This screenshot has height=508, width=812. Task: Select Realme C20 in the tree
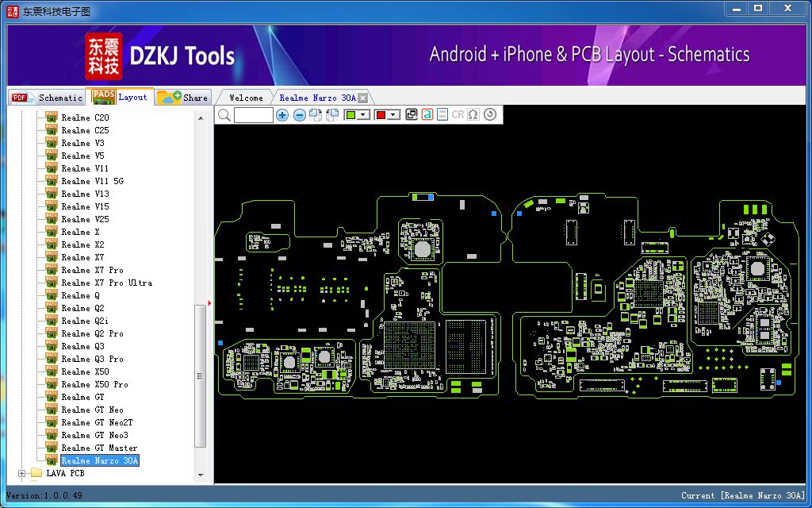(85, 117)
